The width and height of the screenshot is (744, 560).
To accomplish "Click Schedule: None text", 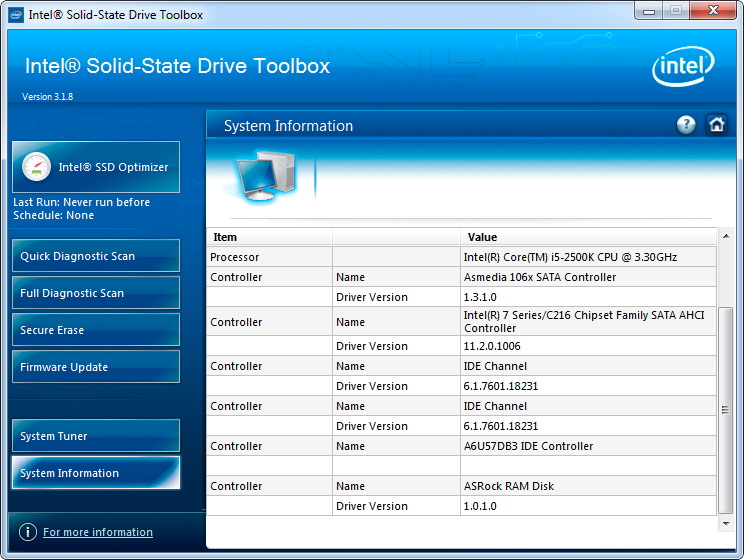I will (53, 215).
